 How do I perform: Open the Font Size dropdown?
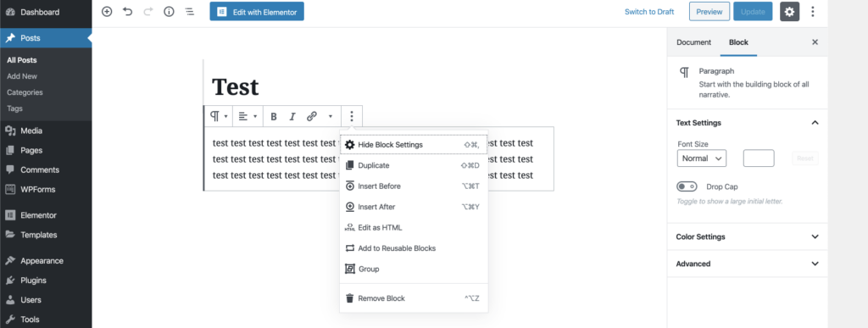[x=701, y=158]
